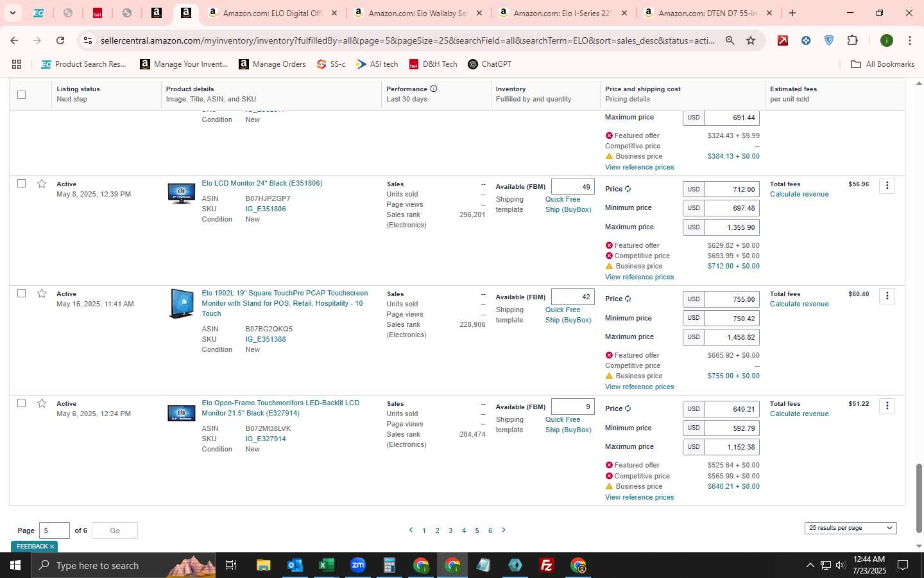Click Elo 1902L product thumbnail
The height and width of the screenshot is (578, 924).
coord(182,304)
